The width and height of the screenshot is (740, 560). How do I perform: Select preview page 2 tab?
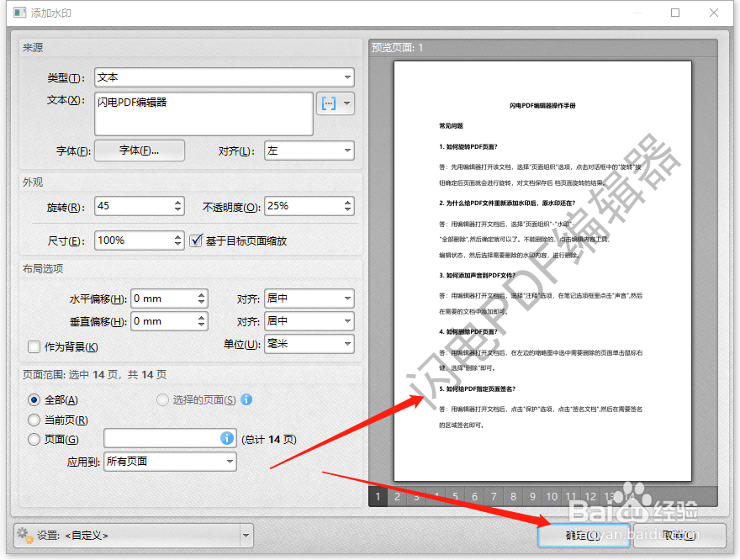click(x=398, y=496)
